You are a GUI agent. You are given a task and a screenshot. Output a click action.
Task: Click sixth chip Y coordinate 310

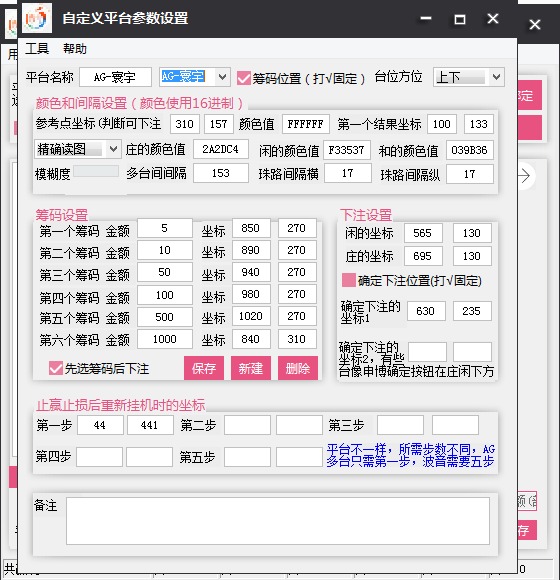point(297,339)
